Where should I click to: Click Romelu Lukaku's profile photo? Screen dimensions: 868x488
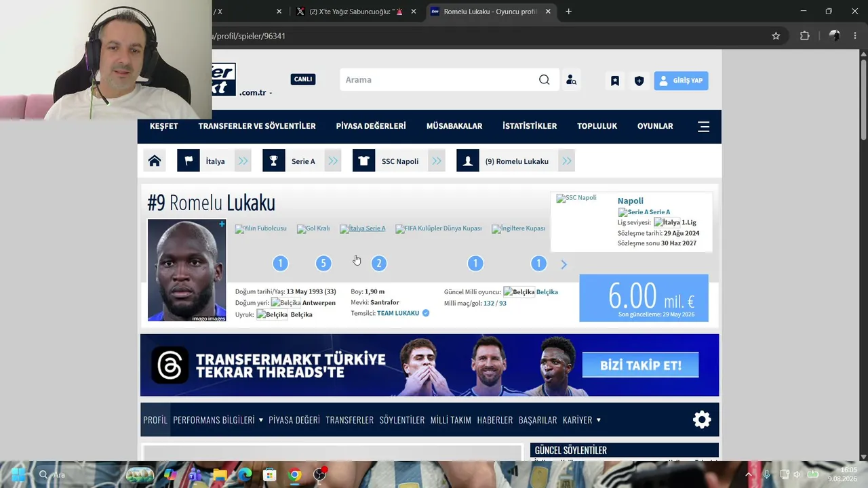(x=187, y=270)
